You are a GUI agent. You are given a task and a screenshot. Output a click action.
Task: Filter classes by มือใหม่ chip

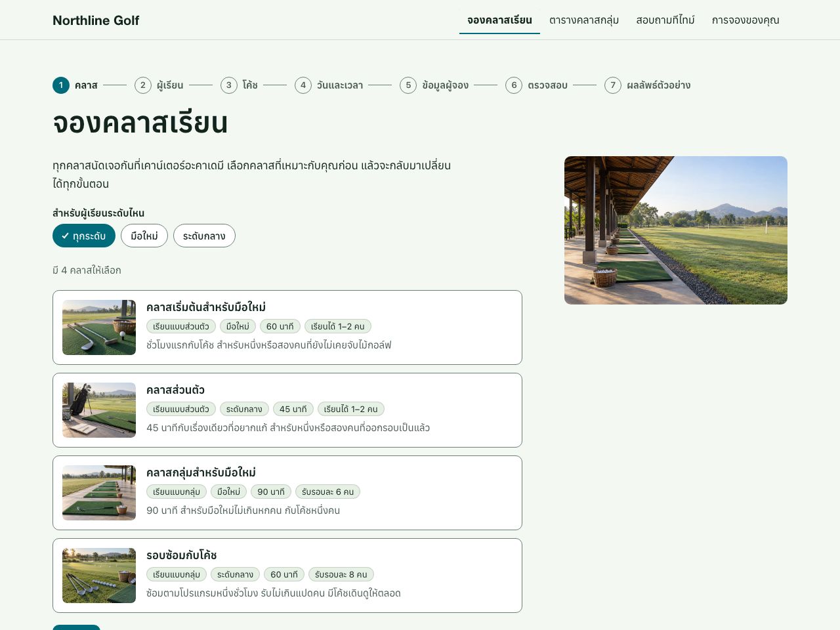(144, 236)
